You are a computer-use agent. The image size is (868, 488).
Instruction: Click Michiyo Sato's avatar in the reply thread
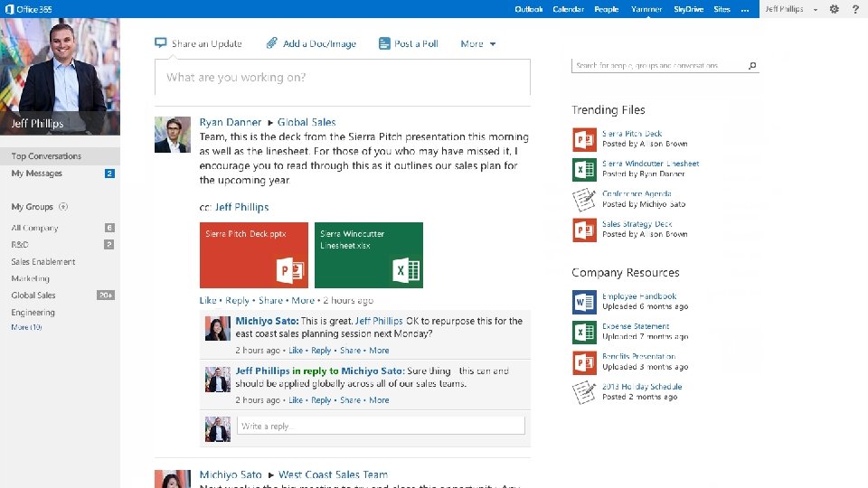point(218,329)
